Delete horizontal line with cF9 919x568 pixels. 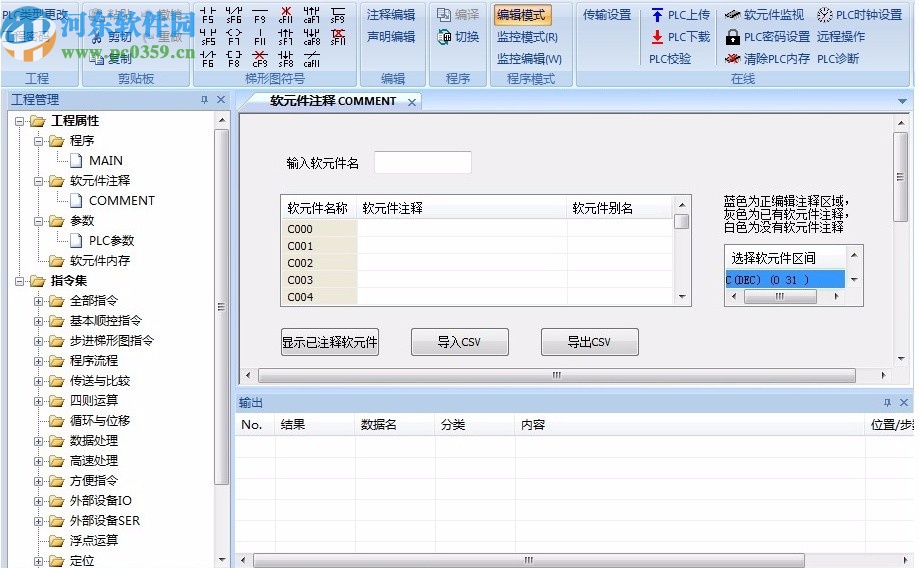pyautogui.click(x=260, y=59)
